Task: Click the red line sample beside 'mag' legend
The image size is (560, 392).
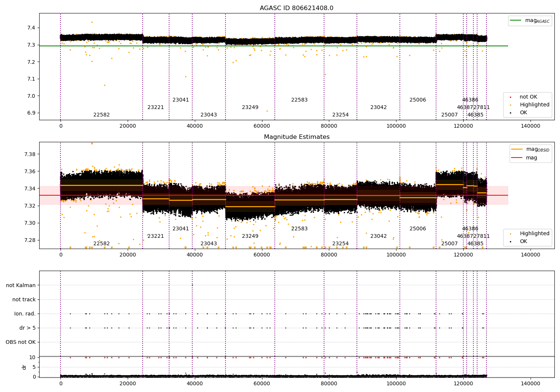Action: [x=517, y=158]
